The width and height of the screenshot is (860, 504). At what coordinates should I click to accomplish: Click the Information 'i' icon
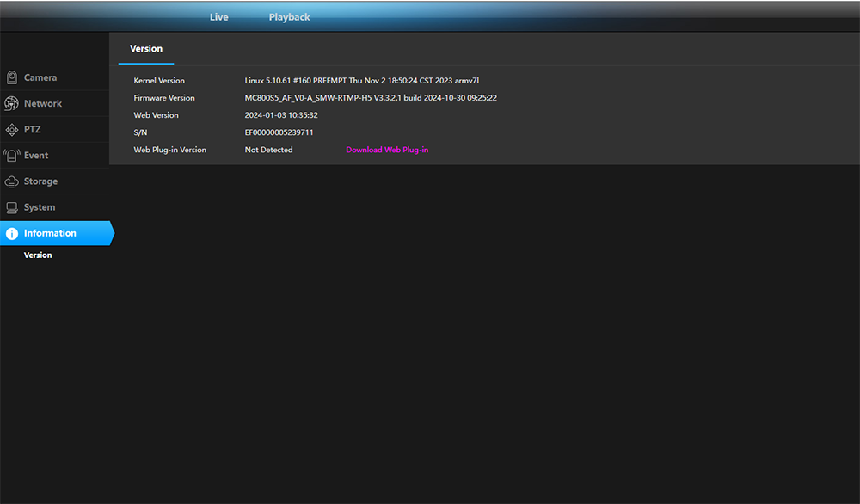coord(11,234)
